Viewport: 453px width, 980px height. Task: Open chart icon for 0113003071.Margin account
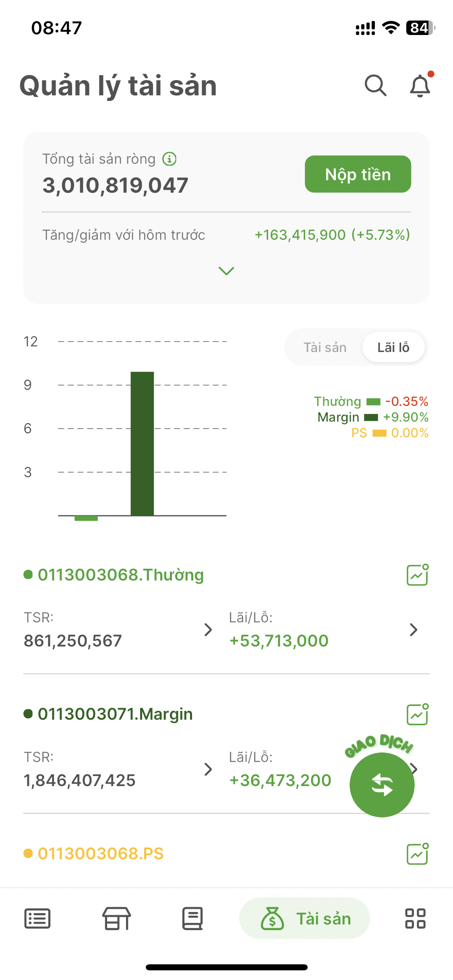[417, 714]
